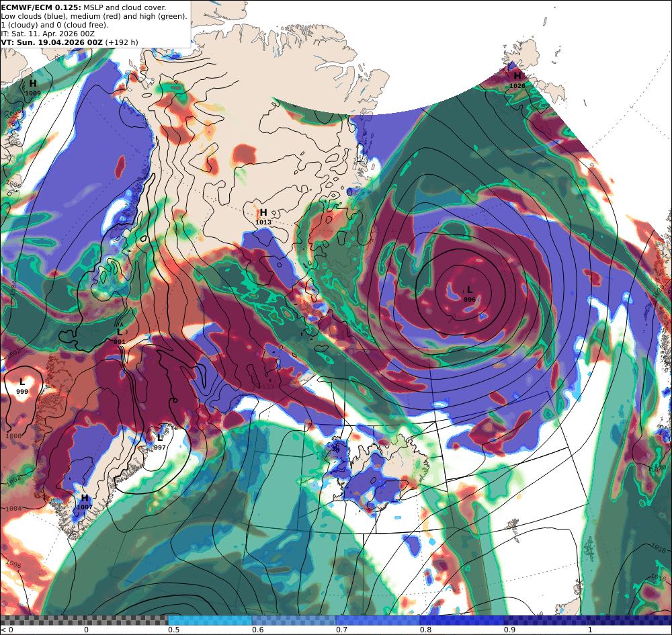Click the light blue 0.5–0.6 color bar segment
This screenshot has width=672, height=635.
210,620
